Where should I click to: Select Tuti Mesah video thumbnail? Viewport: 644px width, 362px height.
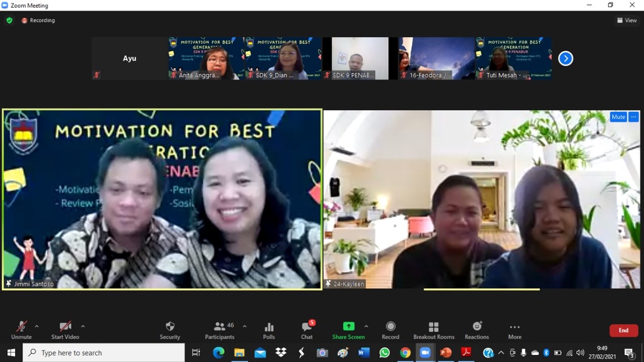pos(514,58)
